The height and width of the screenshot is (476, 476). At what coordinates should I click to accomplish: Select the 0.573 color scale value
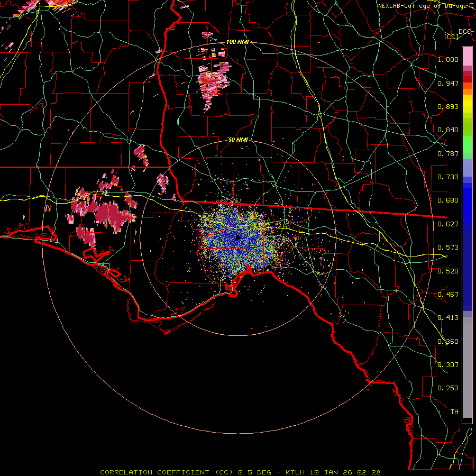pyautogui.click(x=448, y=248)
